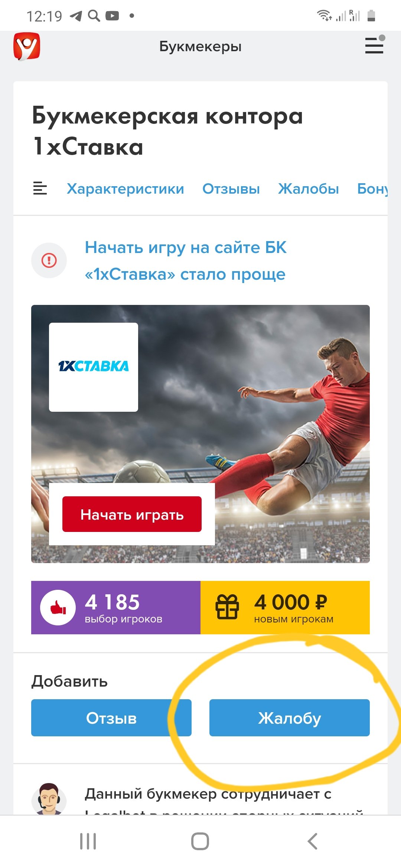Tap the red exclamation alert icon
This screenshot has height=868, width=401.
(x=49, y=260)
